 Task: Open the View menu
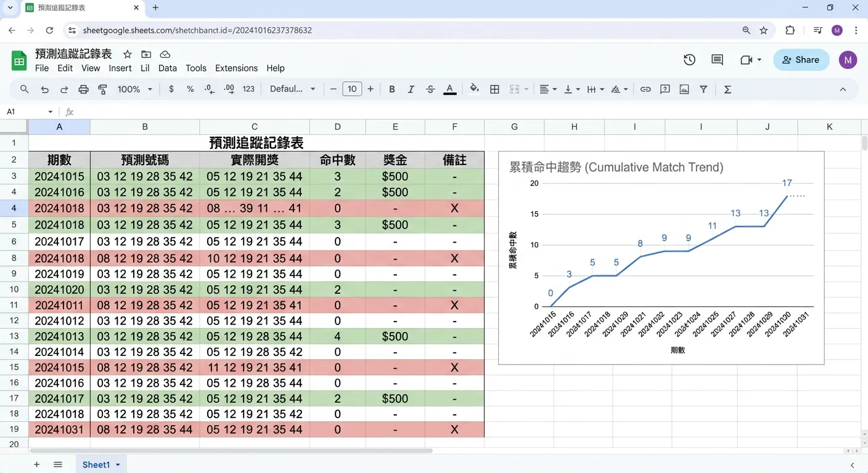pos(91,68)
